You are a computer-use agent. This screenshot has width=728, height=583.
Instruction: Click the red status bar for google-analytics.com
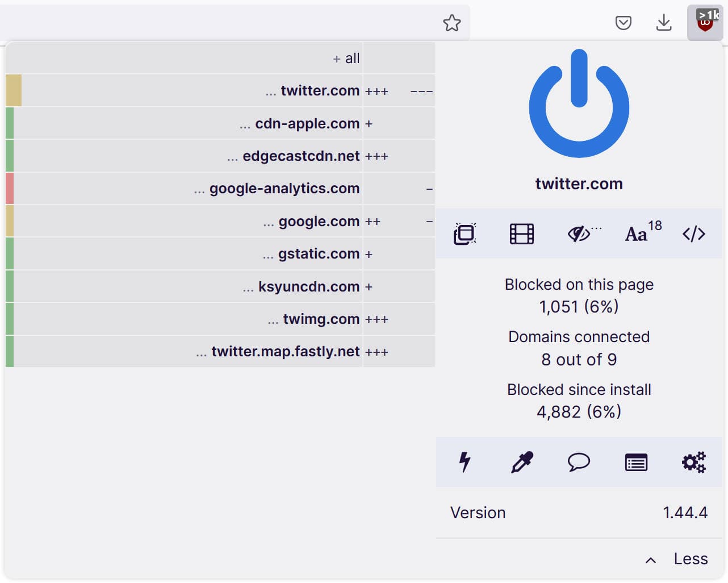[x=10, y=189]
